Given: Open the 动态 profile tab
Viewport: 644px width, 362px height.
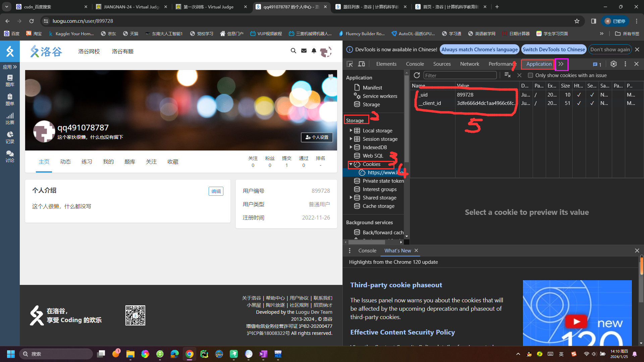Looking at the screenshot, I should [65, 162].
